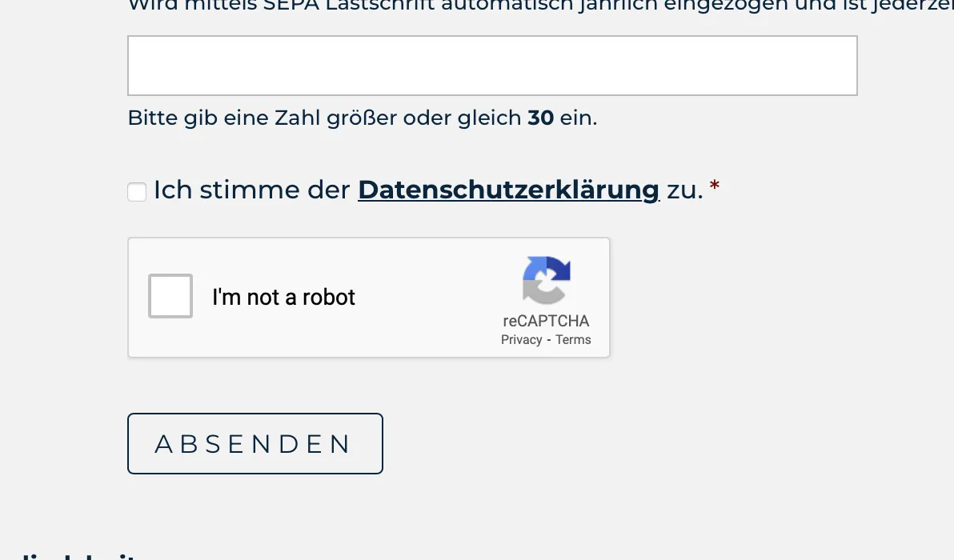Image resolution: width=954 pixels, height=560 pixels.
Task: Check the "I'm not a robot" box
Action: [x=170, y=296]
